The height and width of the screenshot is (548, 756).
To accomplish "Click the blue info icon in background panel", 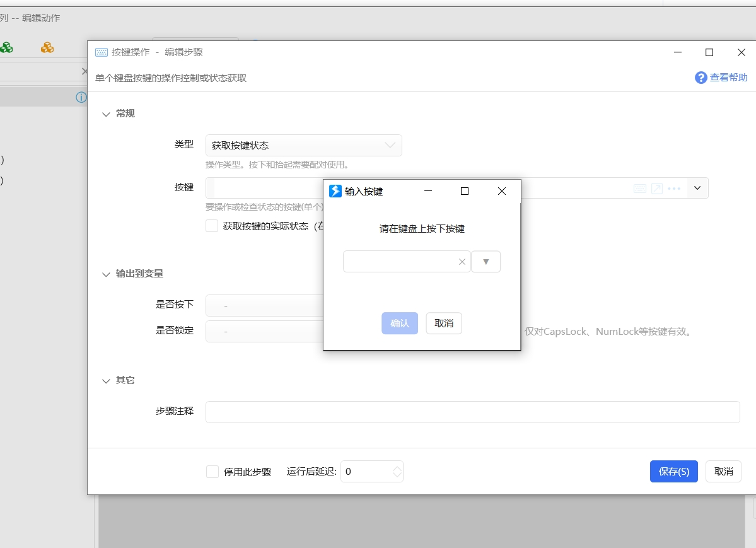I will click(81, 98).
